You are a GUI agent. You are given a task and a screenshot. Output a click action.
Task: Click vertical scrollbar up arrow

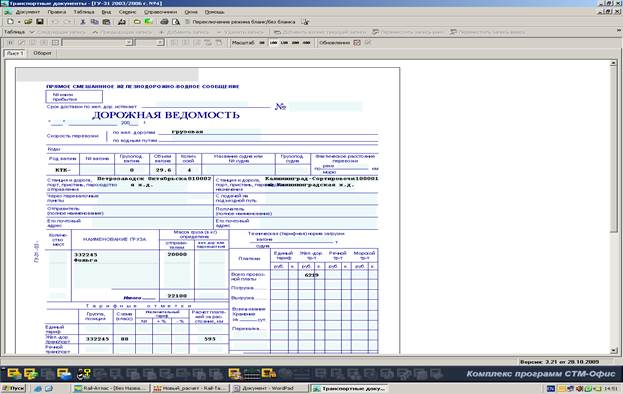(x=613, y=63)
